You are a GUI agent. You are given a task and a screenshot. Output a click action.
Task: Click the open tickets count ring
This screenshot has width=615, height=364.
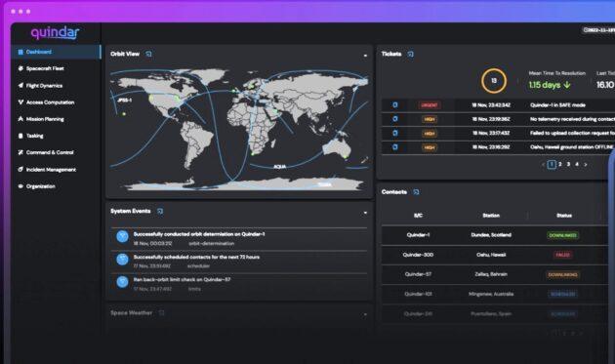[x=494, y=81]
